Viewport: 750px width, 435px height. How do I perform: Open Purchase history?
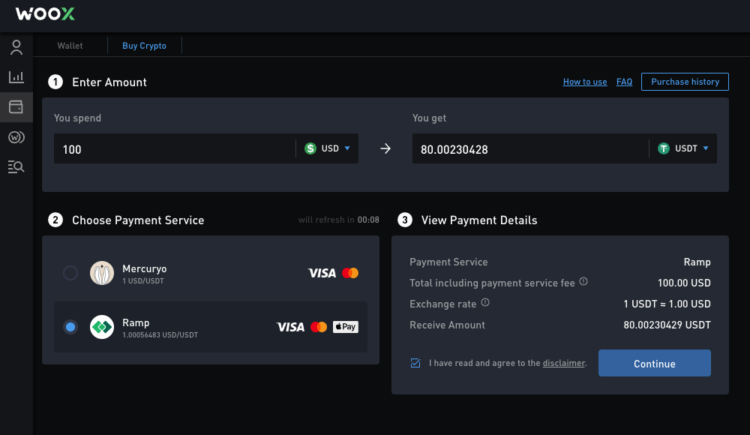coord(684,82)
